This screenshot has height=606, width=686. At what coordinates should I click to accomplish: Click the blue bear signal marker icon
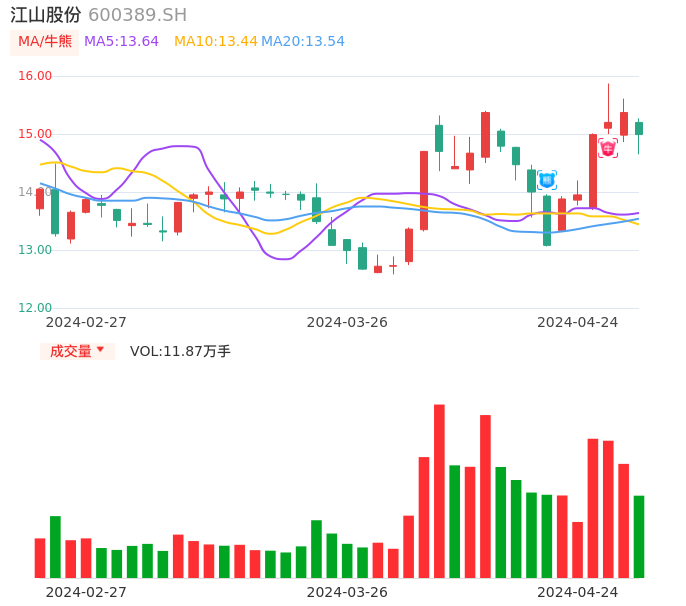click(547, 180)
